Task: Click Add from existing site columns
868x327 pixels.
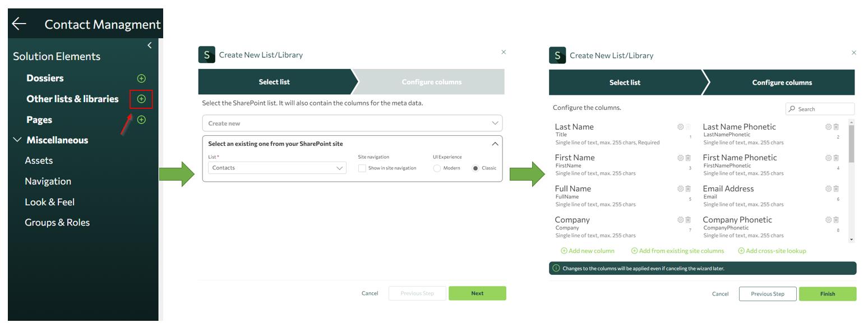Action: 677,251
